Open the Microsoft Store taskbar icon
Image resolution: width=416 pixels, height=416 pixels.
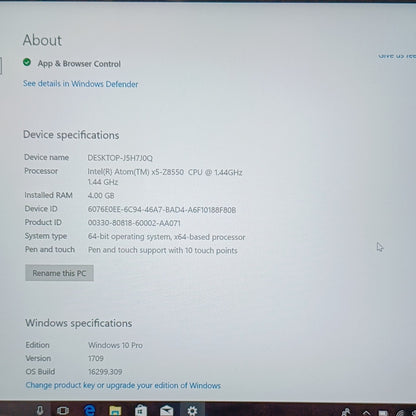tap(141, 410)
